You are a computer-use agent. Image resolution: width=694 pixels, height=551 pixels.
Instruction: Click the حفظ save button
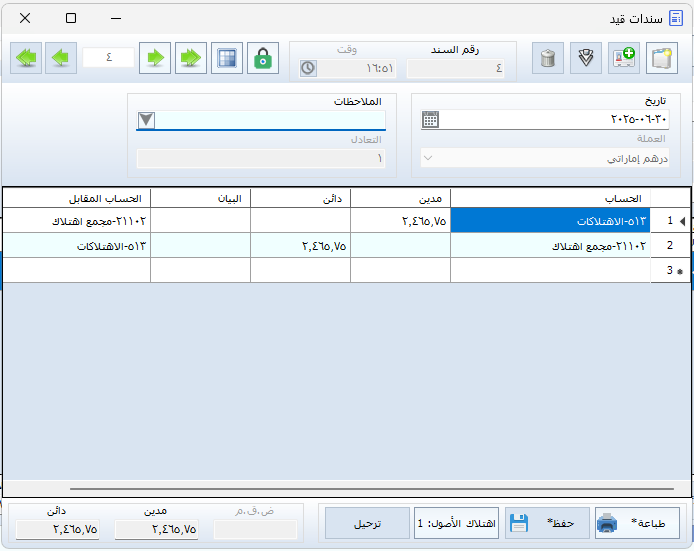[x=545, y=523]
